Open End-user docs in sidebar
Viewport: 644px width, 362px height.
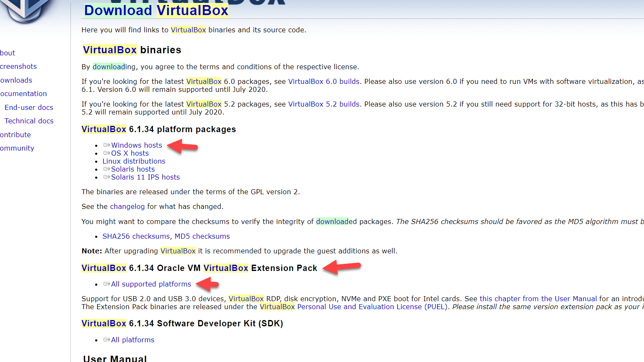coord(29,107)
